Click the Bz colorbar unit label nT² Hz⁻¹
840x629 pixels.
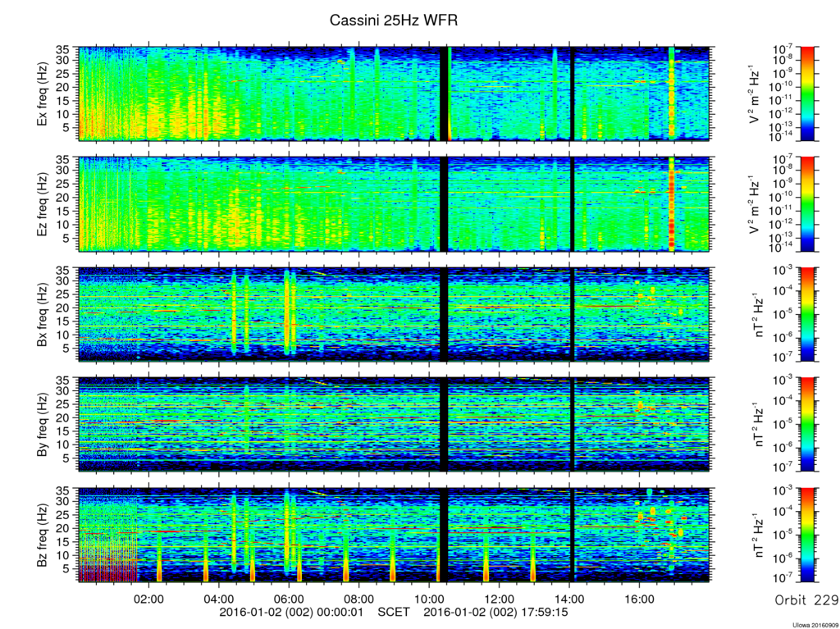(x=759, y=536)
